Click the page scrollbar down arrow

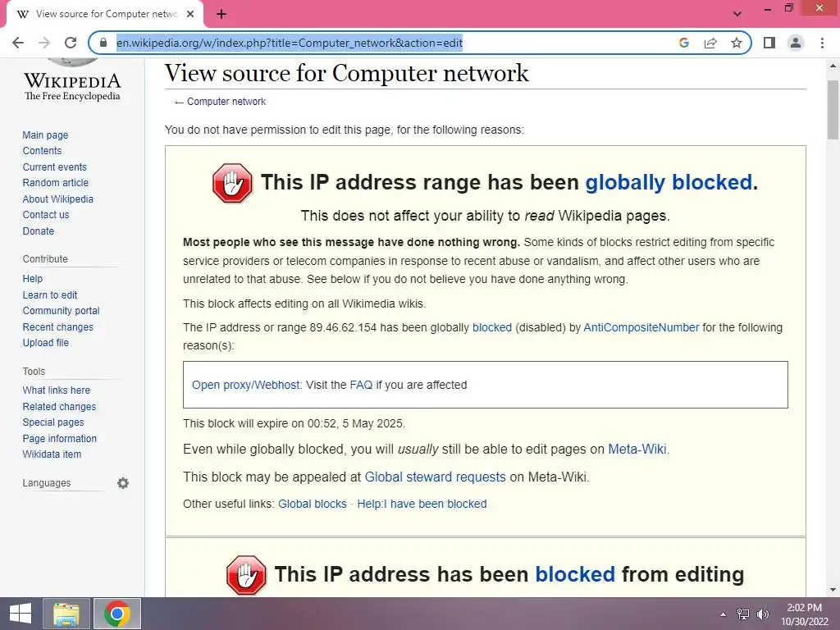833,590
